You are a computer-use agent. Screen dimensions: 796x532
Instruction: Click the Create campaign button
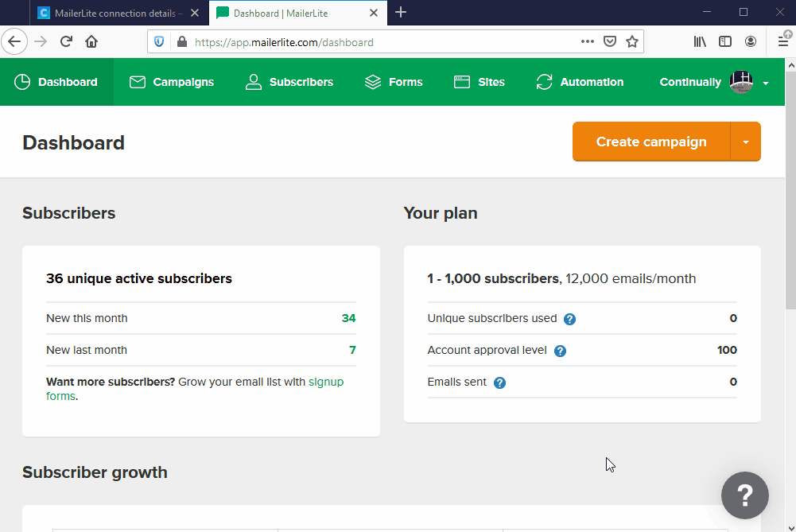pos(651,142)
